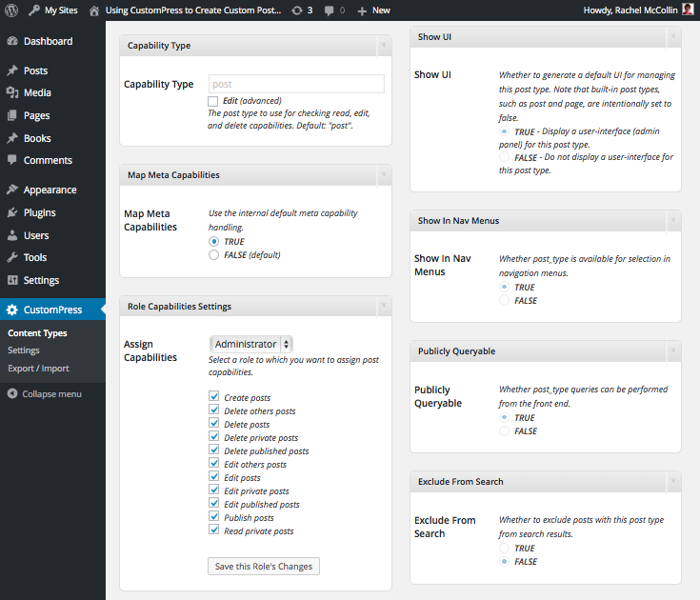700x600 pixels.
Task: Click the Appearance brush icon
Action: (x=12, y=190)
